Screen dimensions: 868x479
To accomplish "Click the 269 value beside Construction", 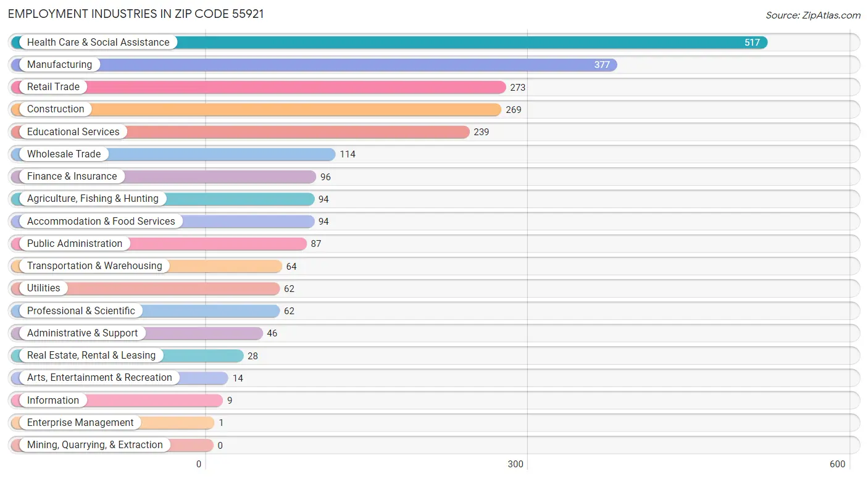I will [x=514, y=109].
